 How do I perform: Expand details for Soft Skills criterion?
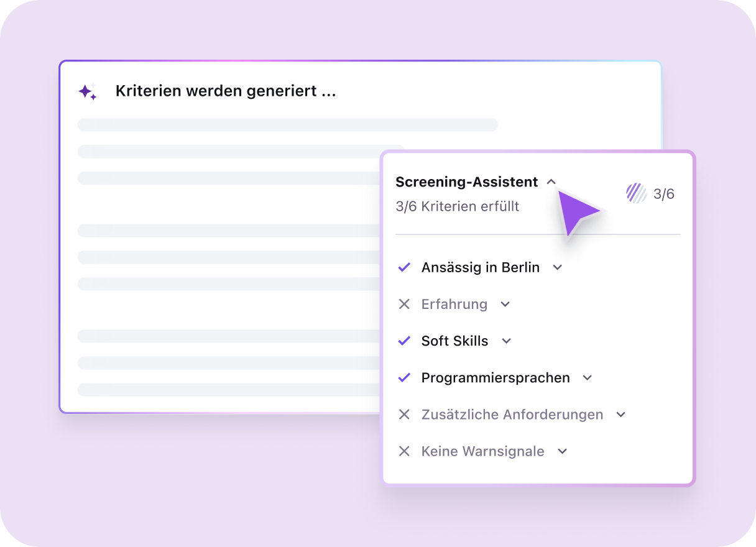506,341
